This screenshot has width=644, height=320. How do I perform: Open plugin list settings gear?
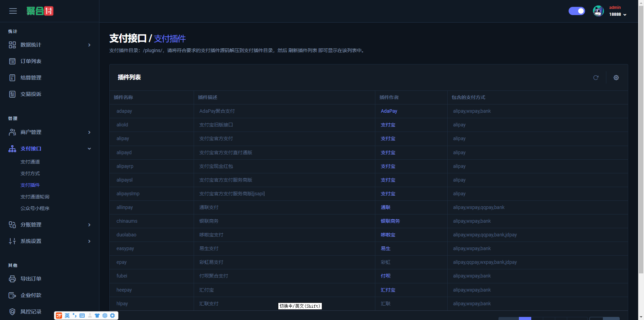[x=616, y=77]
